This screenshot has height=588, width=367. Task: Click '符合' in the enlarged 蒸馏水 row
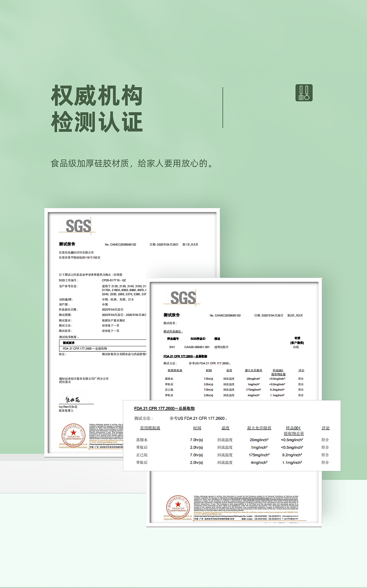(325, 440)
